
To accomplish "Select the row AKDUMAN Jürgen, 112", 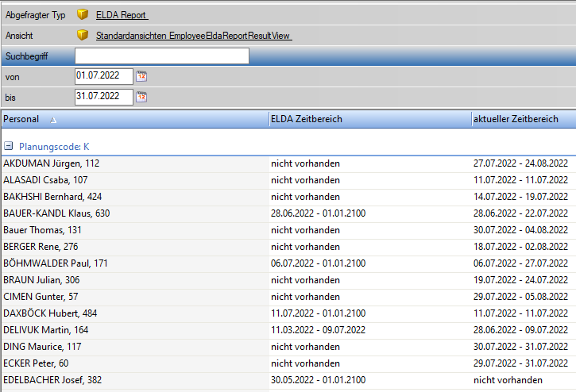I will point(52,163).
